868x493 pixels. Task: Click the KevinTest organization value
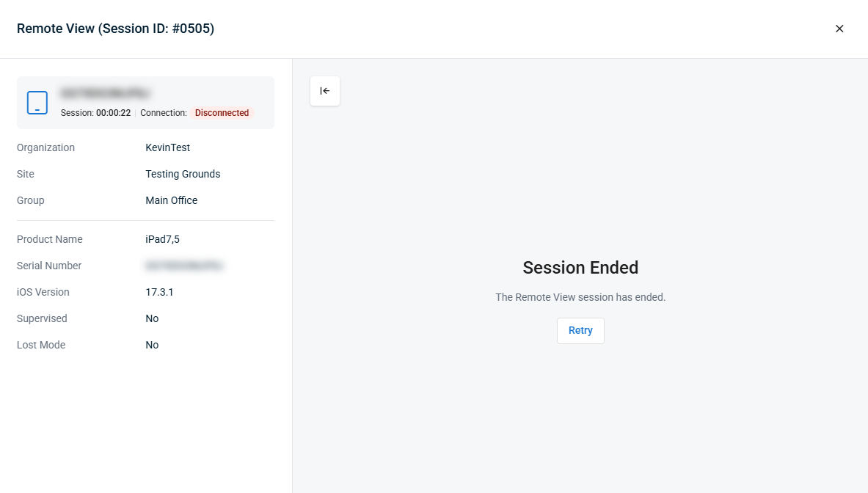[x=167, y=147]
